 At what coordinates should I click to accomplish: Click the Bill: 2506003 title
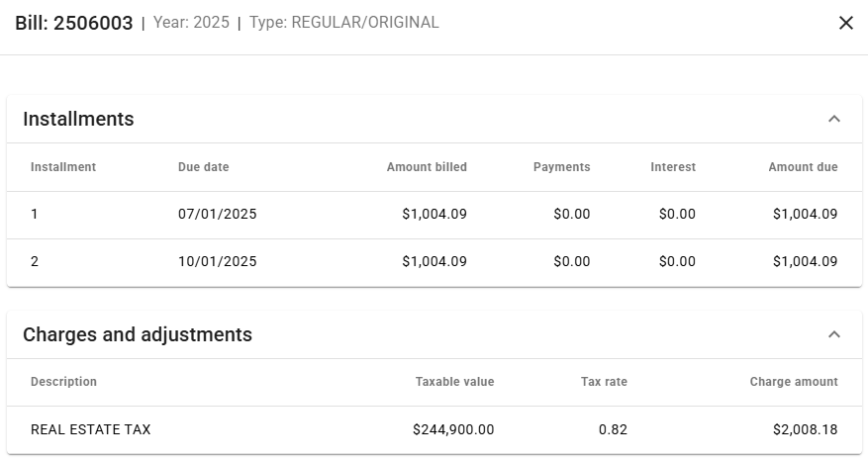coord(74,23)
